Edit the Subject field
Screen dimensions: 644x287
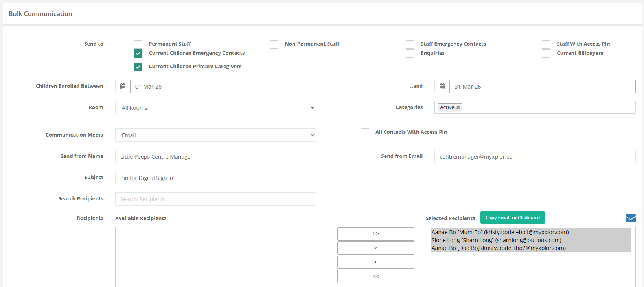tap(215, 178)
